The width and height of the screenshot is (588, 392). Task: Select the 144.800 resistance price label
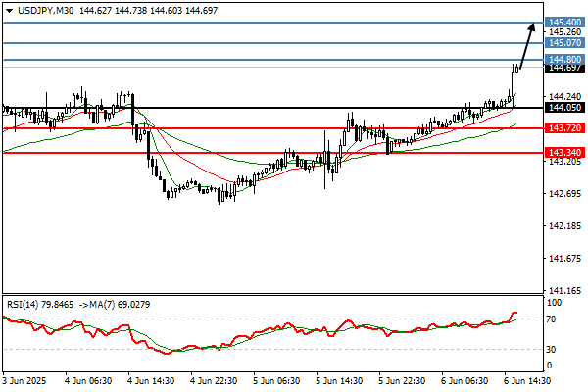coord(564,59)
